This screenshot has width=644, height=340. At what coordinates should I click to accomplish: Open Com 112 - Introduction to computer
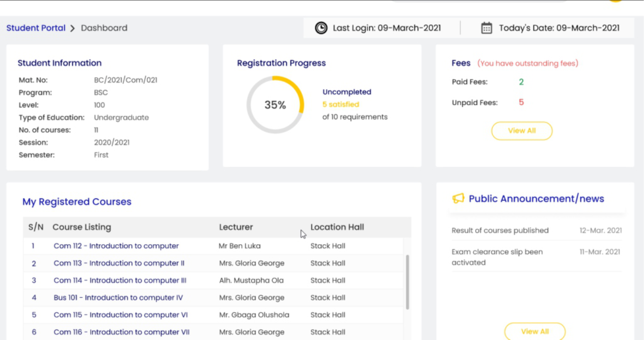click(x=116, y=246)
